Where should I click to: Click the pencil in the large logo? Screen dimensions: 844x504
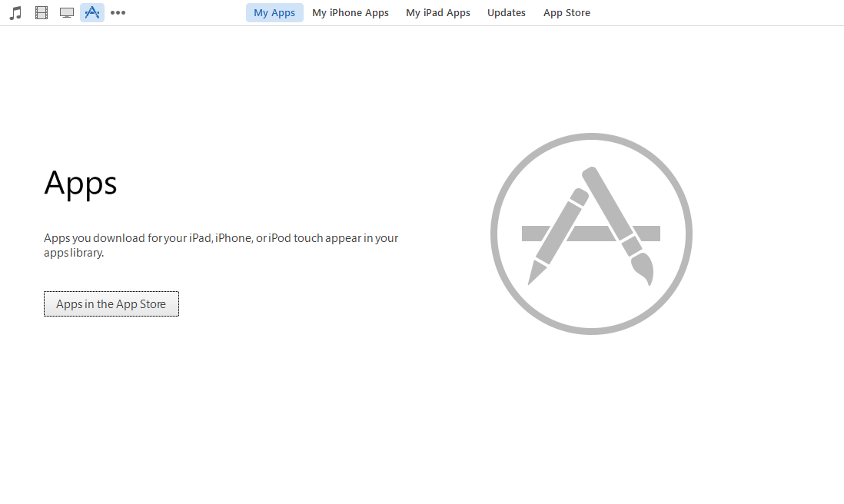(557, 237)
